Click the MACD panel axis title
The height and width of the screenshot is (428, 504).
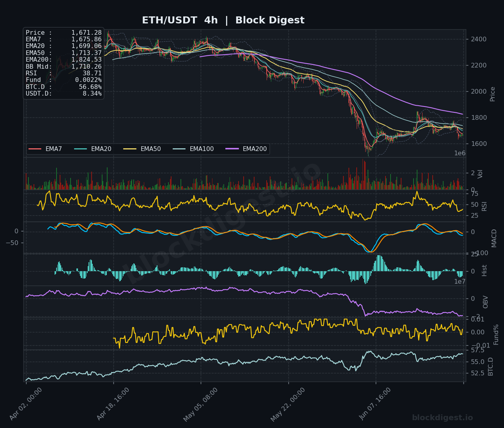click(494, 238)
